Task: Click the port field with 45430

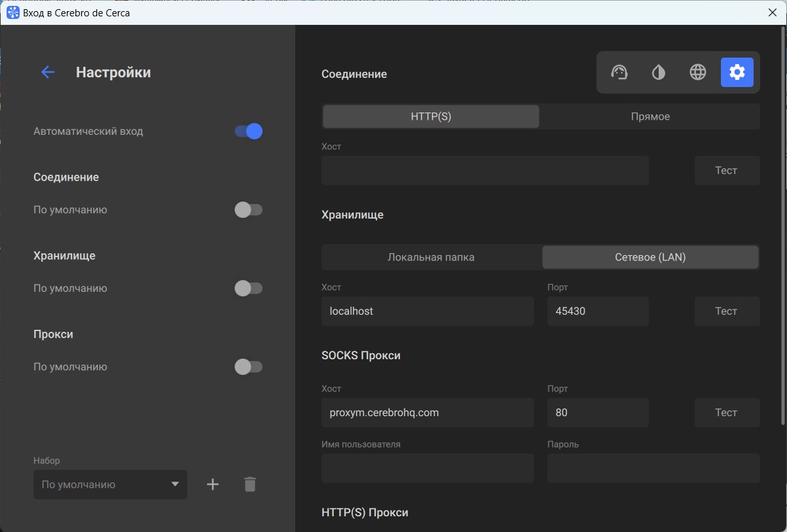Action: 598,311
